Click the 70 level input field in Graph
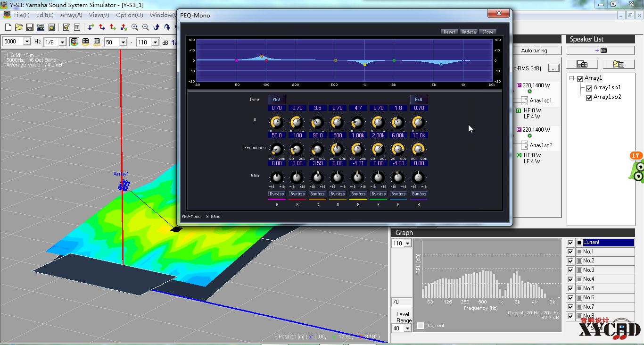 point(402,302)
